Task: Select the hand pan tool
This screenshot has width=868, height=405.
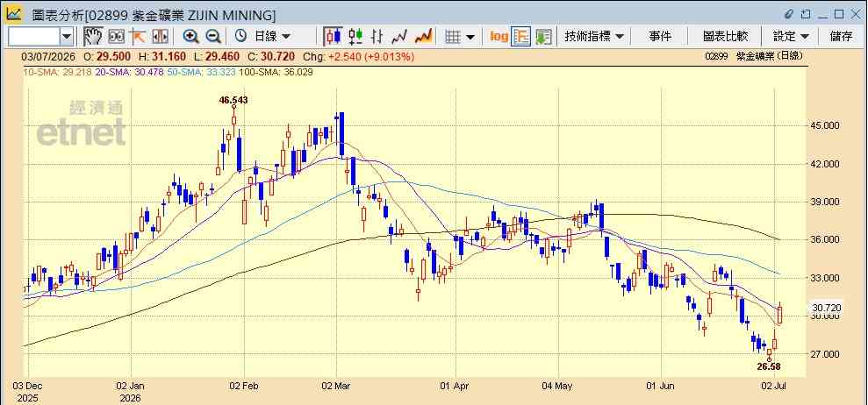Action: (x=93, y=37)
